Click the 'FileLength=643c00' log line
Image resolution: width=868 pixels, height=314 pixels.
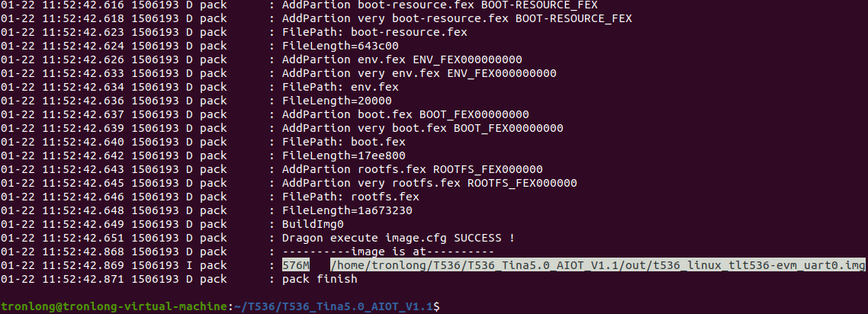[x=340, y=46]
